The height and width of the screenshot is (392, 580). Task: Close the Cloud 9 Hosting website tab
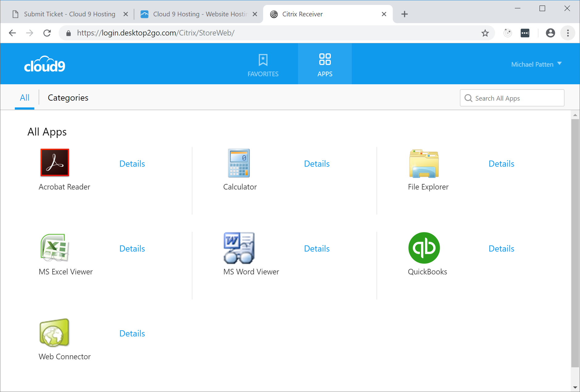[255, 14]
